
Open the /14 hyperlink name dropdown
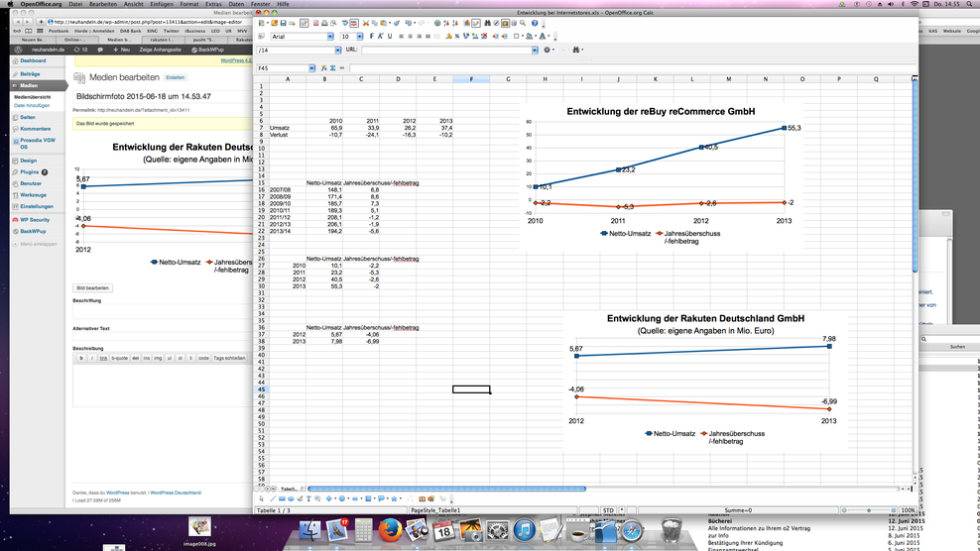[x=338, y=50]
